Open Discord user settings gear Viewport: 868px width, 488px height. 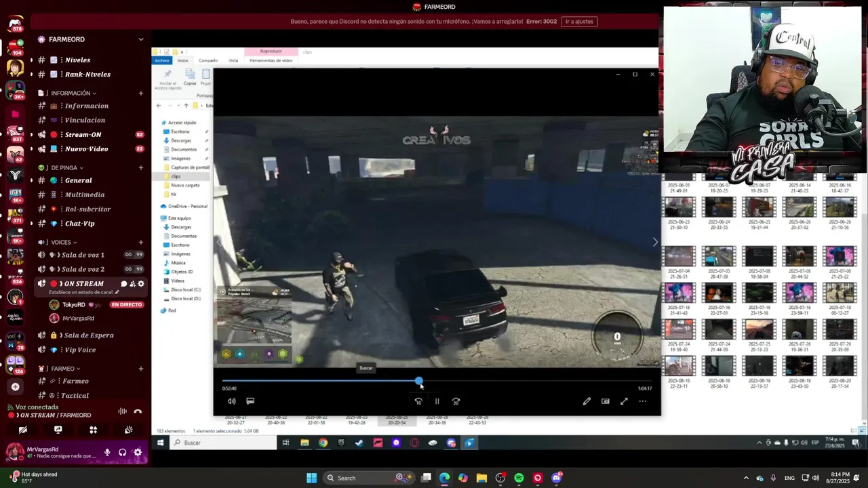[138, 452]
